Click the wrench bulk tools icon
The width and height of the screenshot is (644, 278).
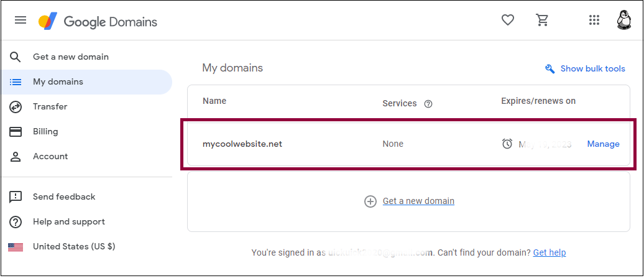pyautogui.click(x=550, y=68)
